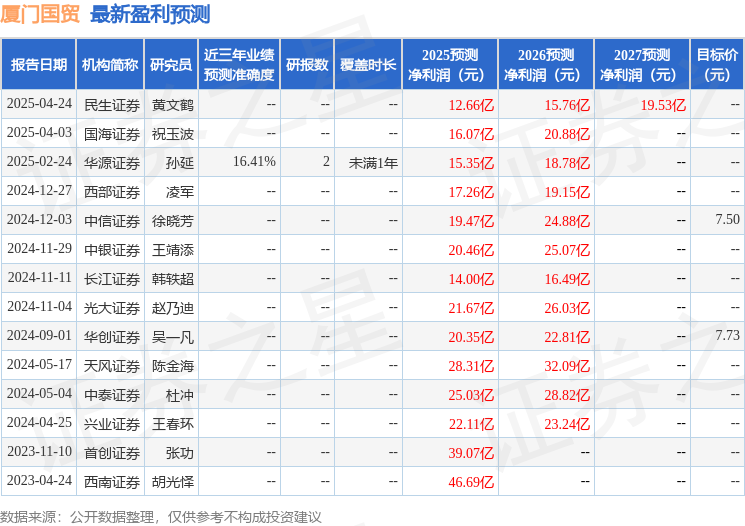Click the 19.53亿 2027 forecast value
The image size is (745, 526).
(x=663, y=105)
